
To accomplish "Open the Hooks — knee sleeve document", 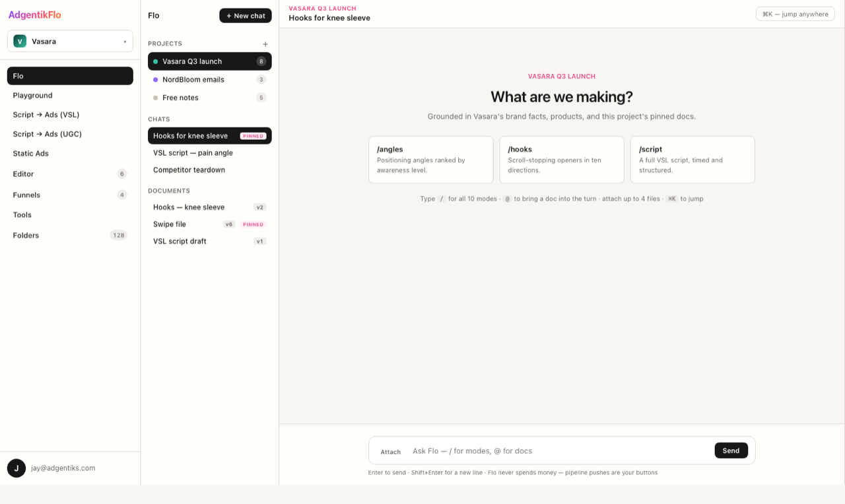I will coord(210,207).
